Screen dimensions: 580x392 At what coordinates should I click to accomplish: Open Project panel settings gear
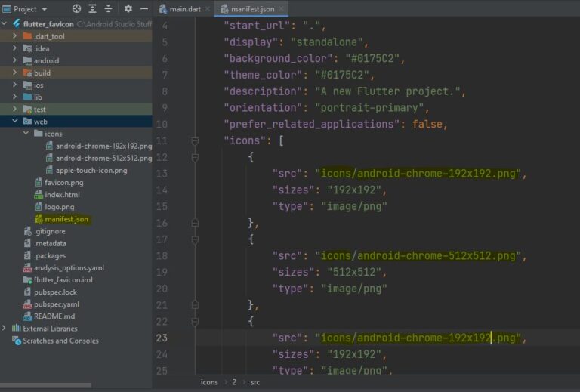click(x=128, y=8)
